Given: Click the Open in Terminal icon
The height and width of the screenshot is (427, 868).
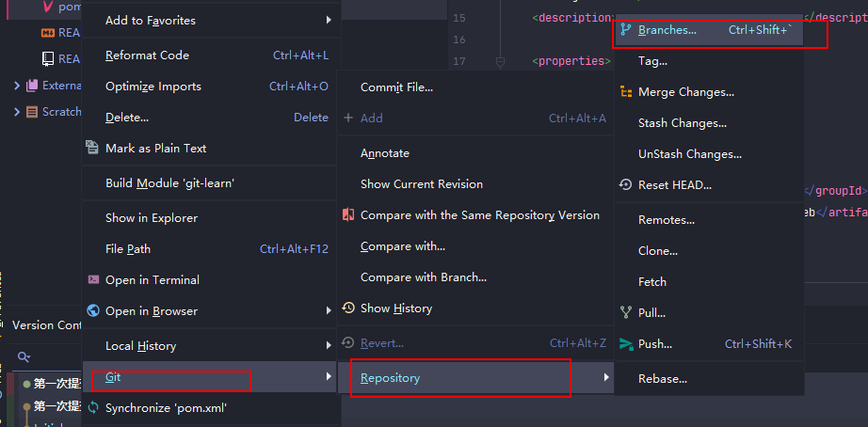Looking at the screenshot, I should (93, 280).
